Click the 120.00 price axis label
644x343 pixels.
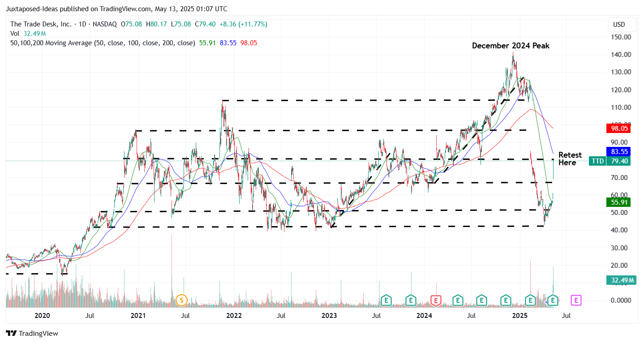[622, 90]
